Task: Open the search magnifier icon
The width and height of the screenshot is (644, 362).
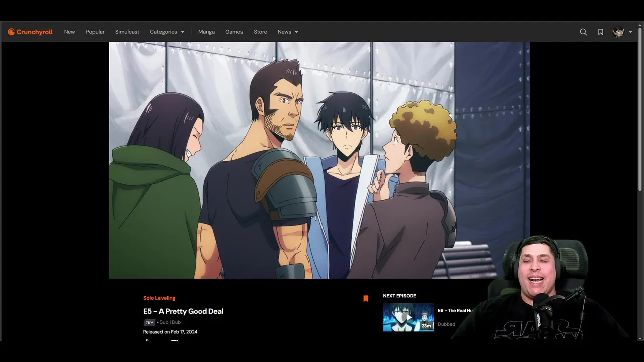Action: click(583, 32)
